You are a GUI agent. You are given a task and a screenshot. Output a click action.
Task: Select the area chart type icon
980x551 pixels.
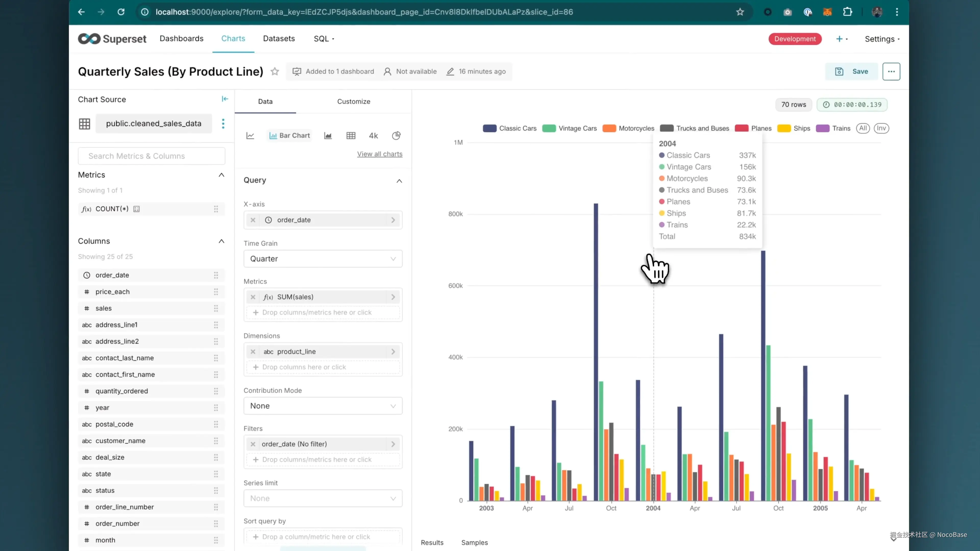click(x=327, y=135)
